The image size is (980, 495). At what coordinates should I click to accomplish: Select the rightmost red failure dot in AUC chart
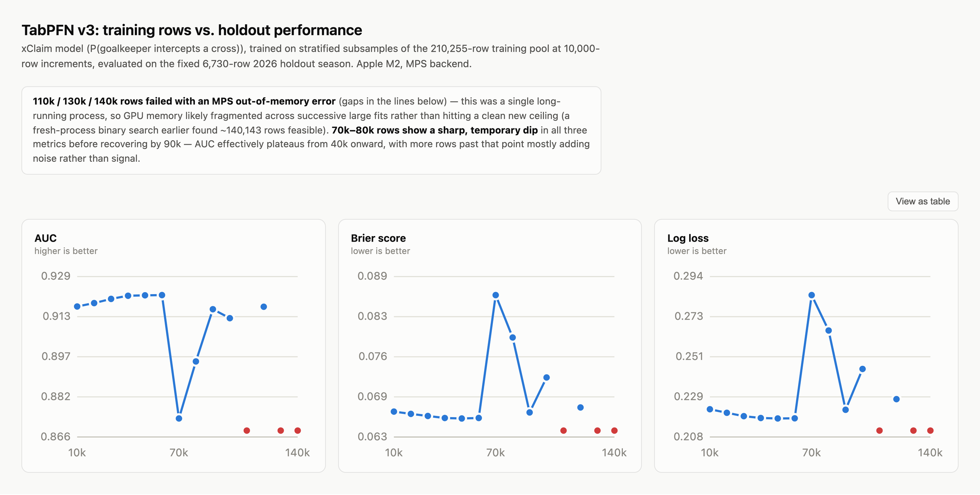pyautogui.click(x=298, y=430)
